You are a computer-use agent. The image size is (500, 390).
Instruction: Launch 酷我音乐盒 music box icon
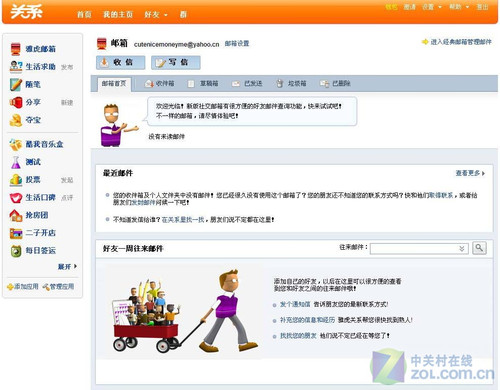pos(16,144)
